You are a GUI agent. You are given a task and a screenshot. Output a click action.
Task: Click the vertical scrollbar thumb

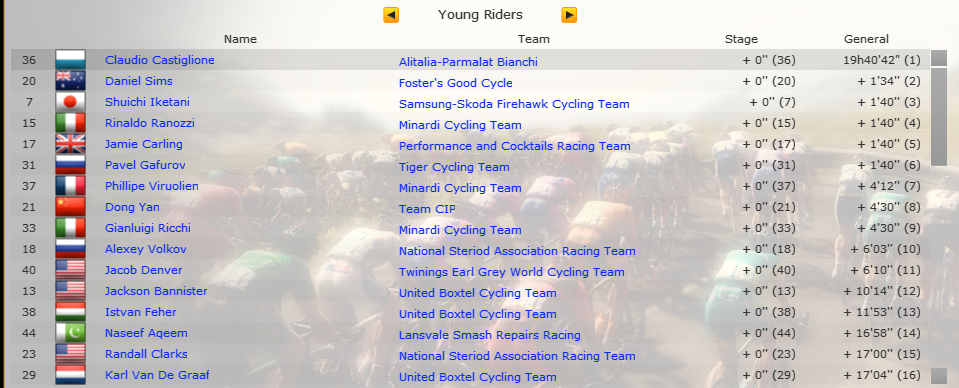point(939,117)
